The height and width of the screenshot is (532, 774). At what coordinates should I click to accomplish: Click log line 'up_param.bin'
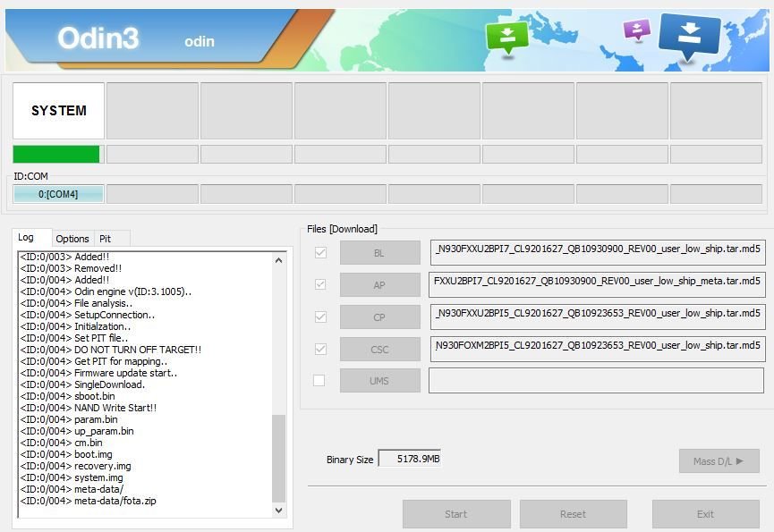pyautogui.click(x=77, y=431)
